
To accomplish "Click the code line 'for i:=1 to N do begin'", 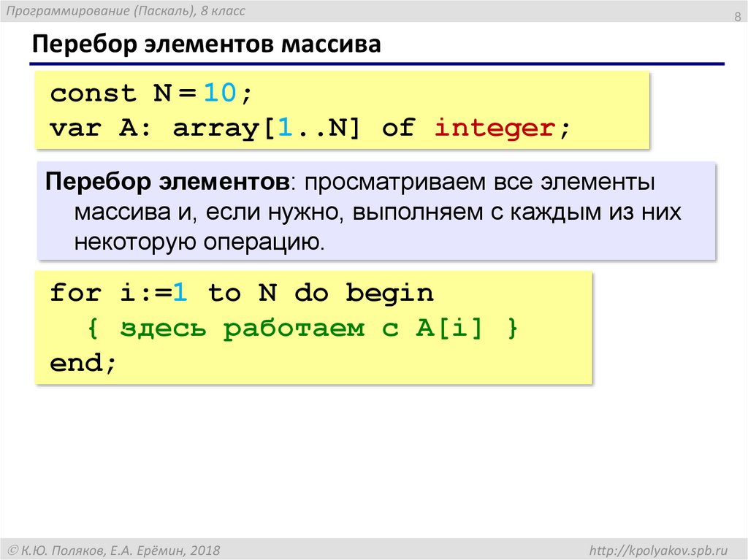I will coord(242,292).
